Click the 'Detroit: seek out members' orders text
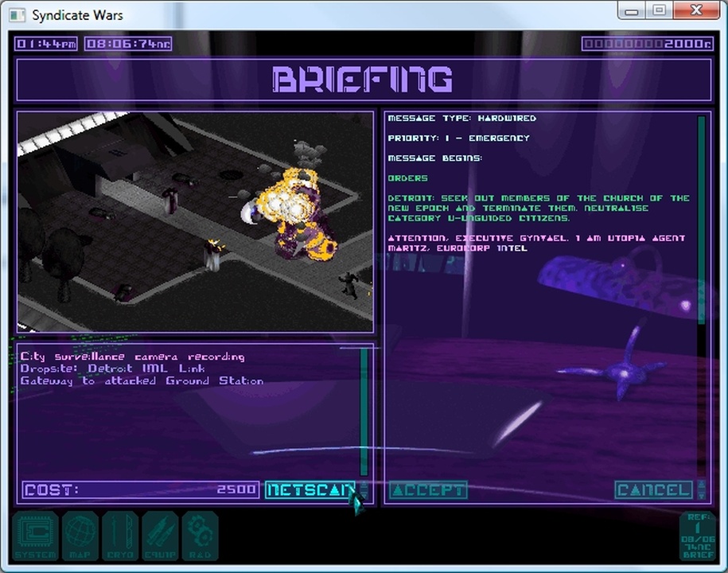 (x=539, y=208)
